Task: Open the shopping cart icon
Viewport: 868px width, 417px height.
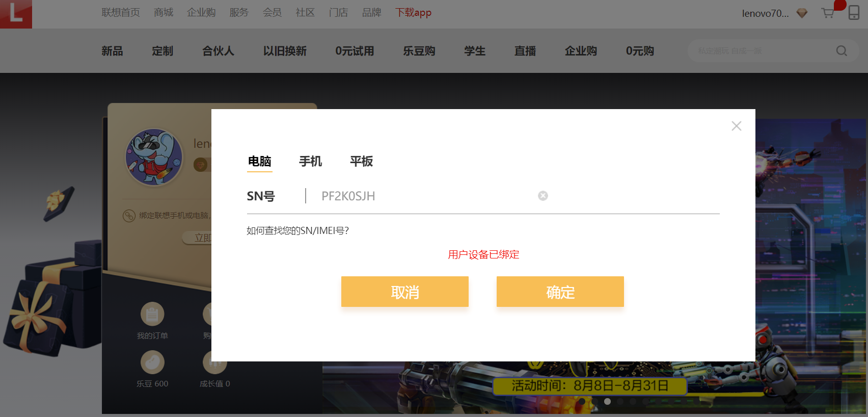Action: click(x=828, y=13)
